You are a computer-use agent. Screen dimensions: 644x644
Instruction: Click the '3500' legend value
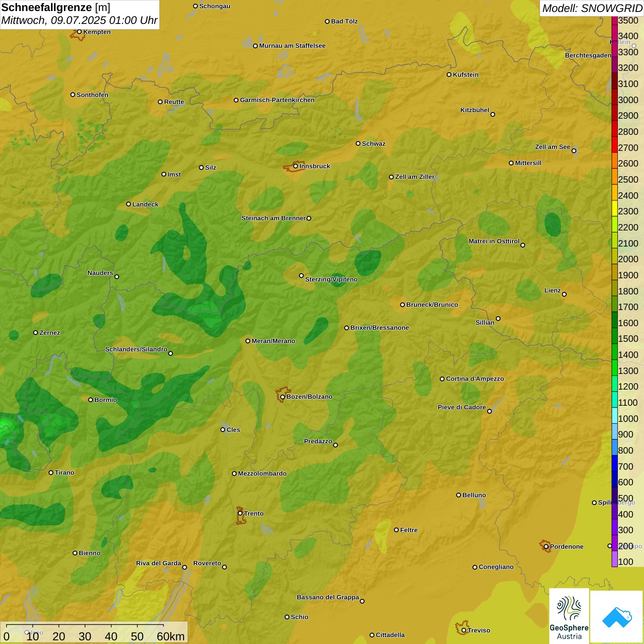click(628, 20)
